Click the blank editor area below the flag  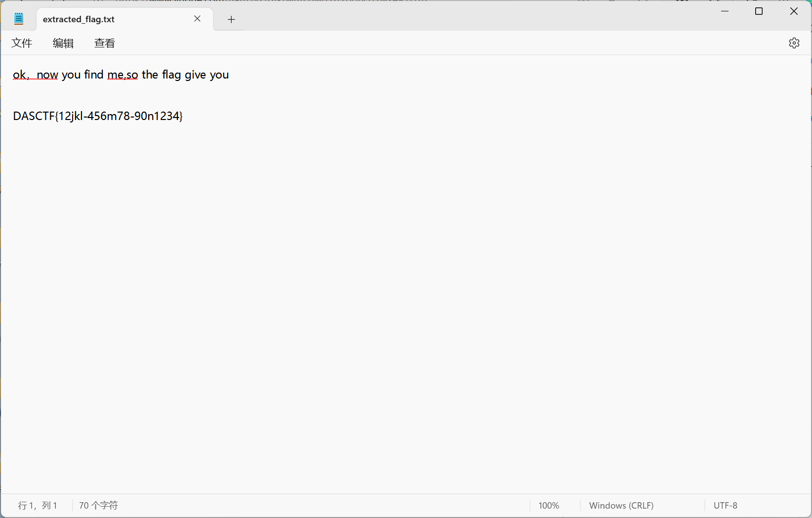(395, 296)
